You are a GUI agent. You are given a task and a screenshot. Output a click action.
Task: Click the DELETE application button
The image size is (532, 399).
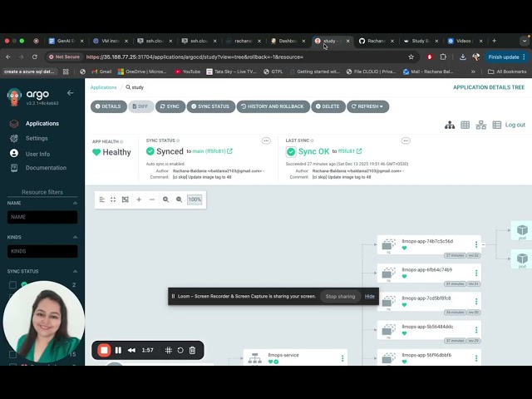[328, 106]
